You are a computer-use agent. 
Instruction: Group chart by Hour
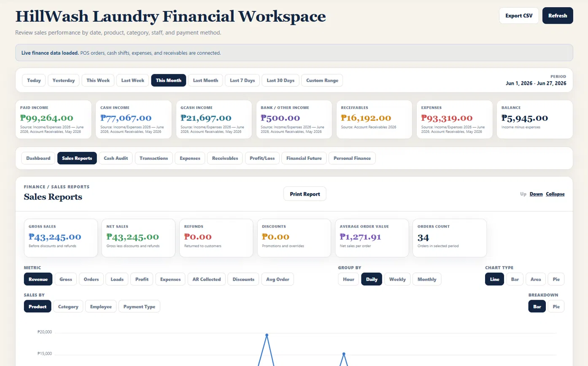pos(349,279)
